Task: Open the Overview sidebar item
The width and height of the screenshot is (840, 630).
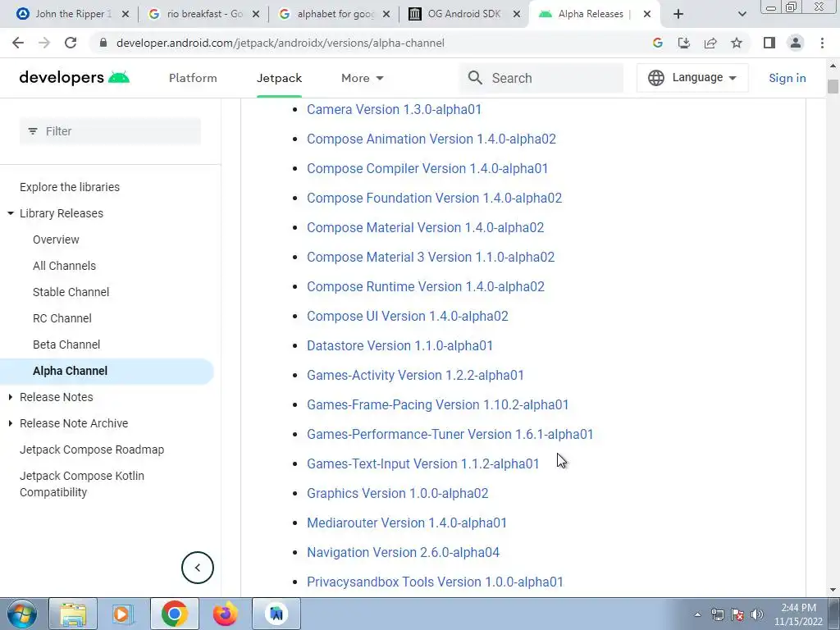Action: pos(56,240)
